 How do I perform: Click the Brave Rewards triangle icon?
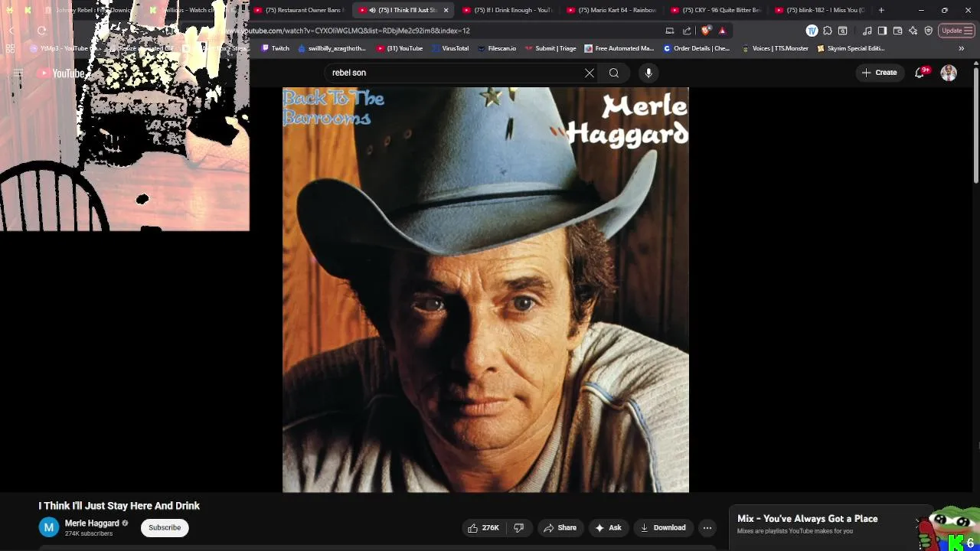[x=722, y=31]
